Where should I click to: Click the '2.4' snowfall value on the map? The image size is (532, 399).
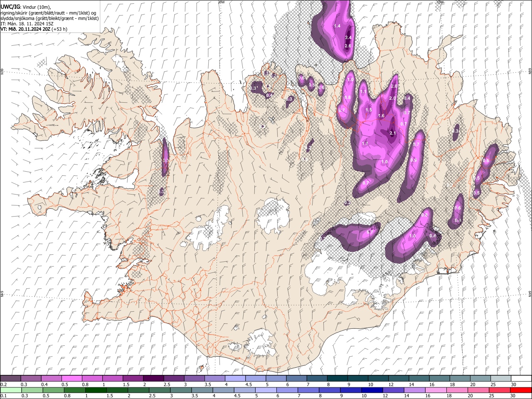coord(348,37)
